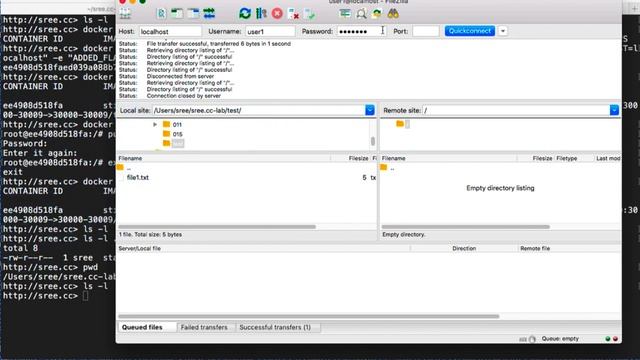
Task: Open directory listing filters icon
Action: (x=345, y=13)
